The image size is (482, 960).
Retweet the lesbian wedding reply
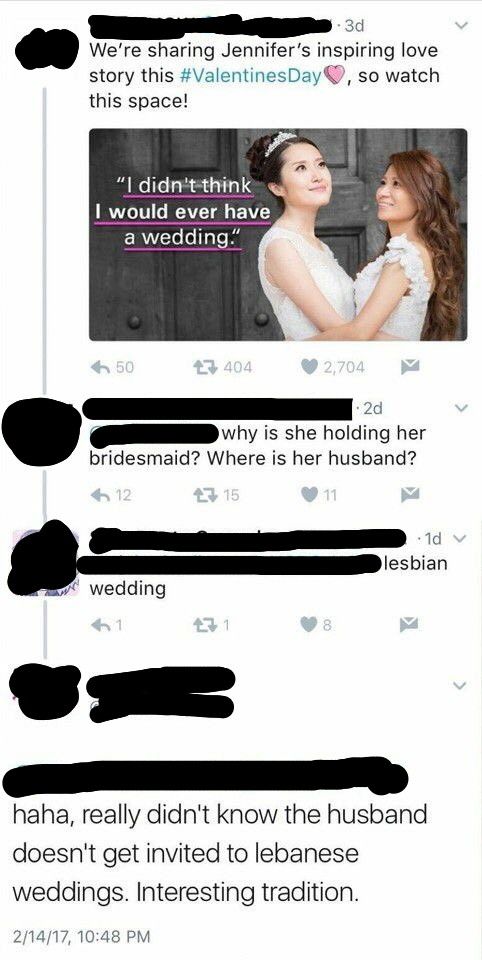[x=203, y=624]
